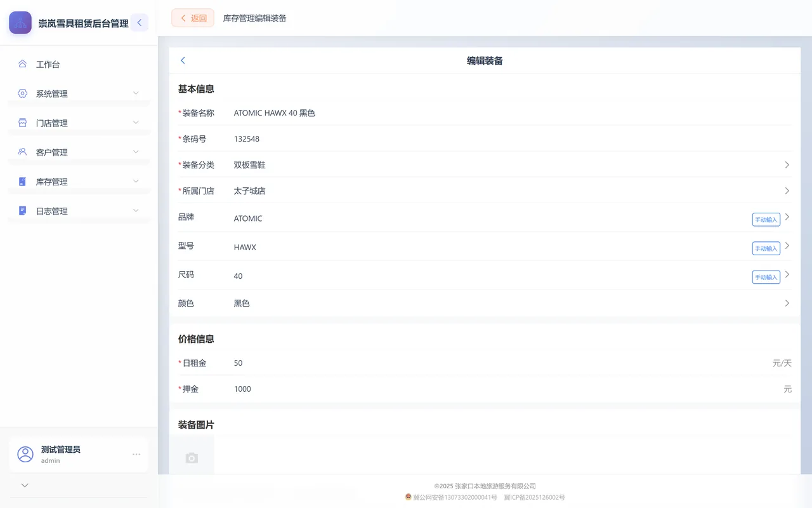Click the purple app logo icon
This screenshot has width=812, height=508.
coord(20,23)
